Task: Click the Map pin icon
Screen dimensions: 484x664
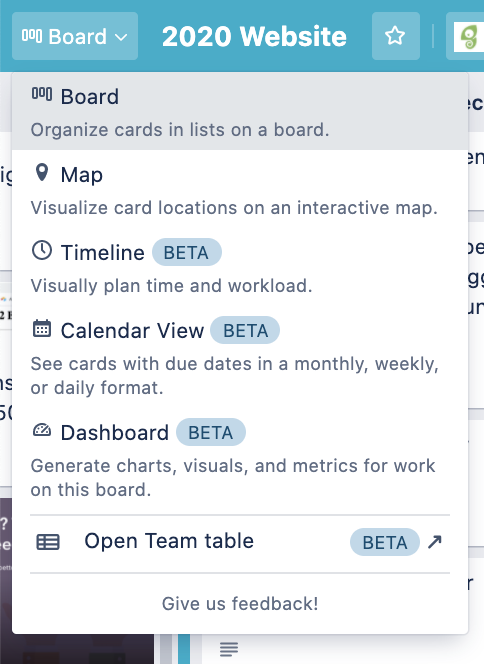Action: tap(41, 173)
